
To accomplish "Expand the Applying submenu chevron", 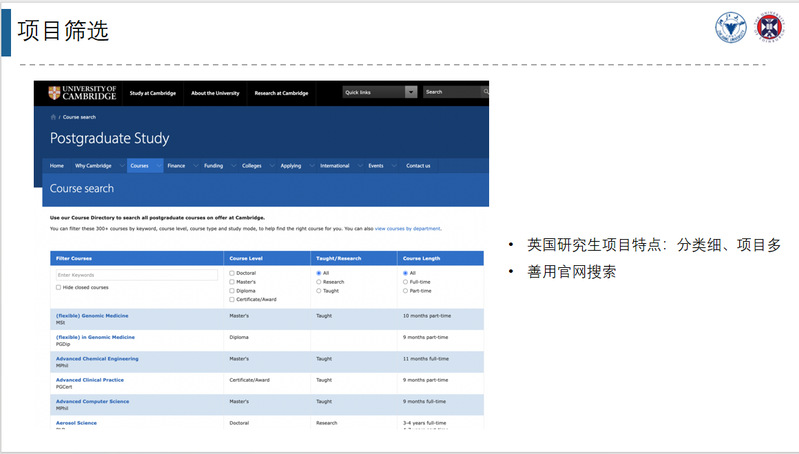I will click(311, 166).
